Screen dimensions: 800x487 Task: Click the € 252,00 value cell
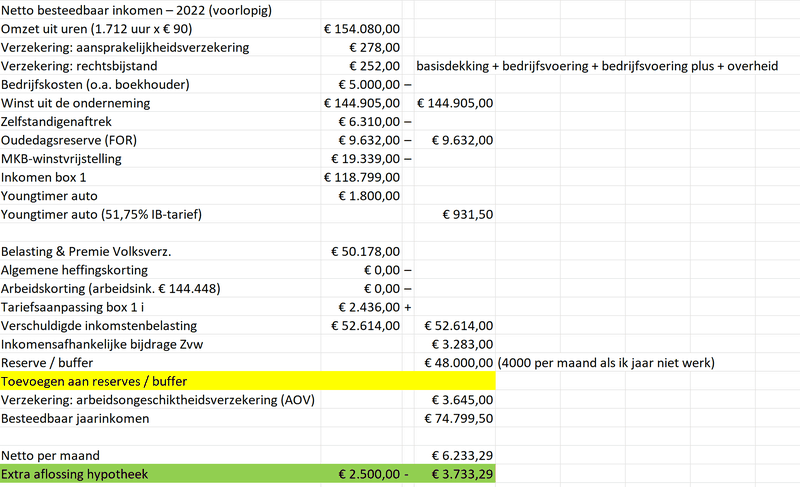pyautogui.click(x=374, y=66)
